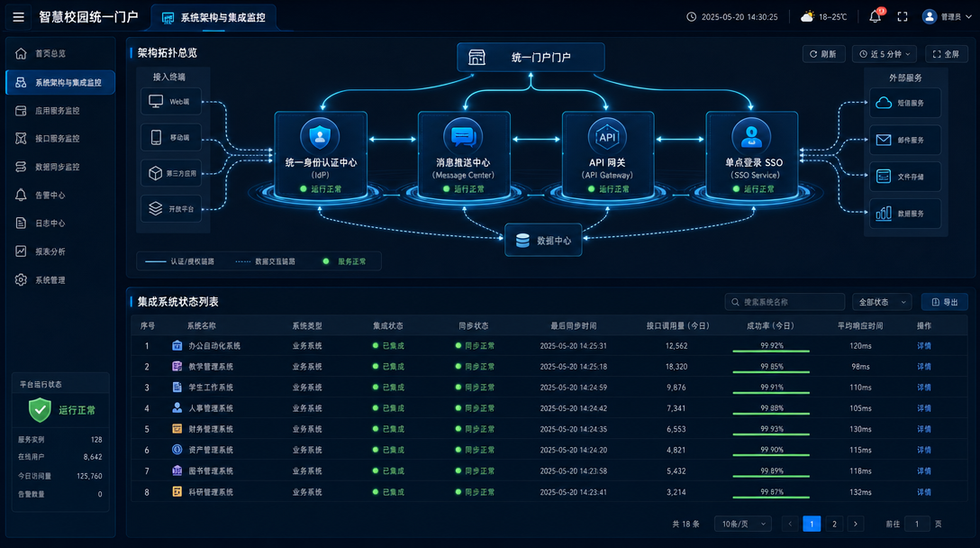Open the hamburger menu icon
Image resolution: width=980 pixels, height=548 pixels.
18,17
